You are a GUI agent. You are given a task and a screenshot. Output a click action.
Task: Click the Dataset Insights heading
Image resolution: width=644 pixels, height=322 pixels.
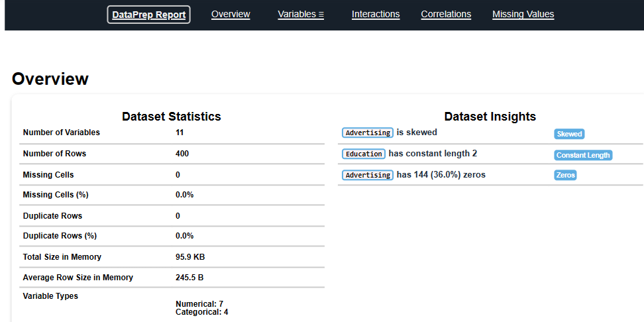point(490,117)
